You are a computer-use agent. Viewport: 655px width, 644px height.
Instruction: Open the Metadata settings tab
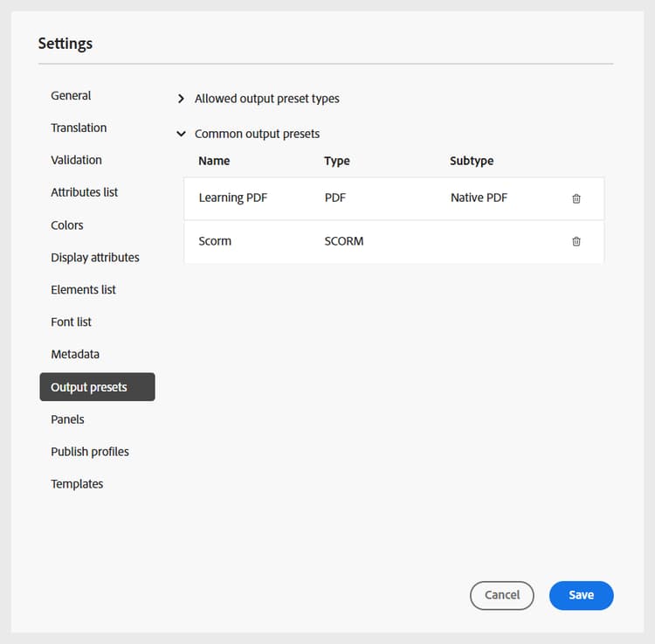[75, 354]
